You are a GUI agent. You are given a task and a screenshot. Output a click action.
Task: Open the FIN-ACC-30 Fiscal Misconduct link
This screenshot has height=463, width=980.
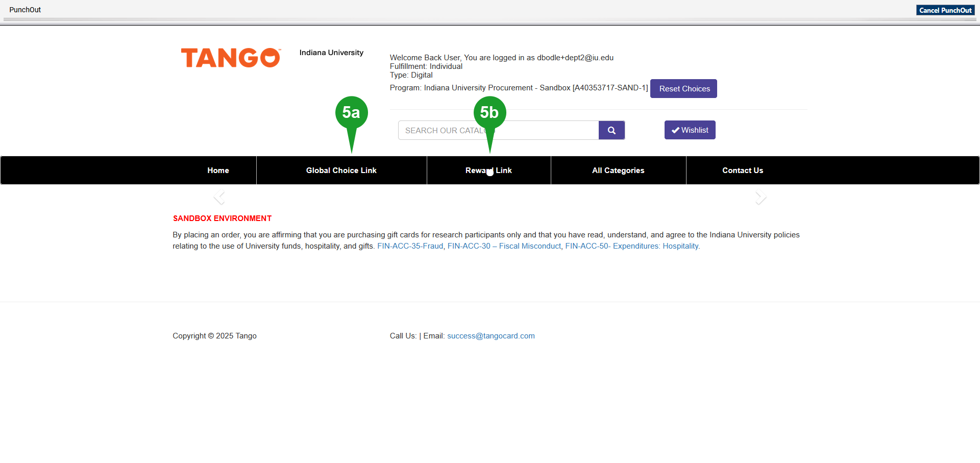coord(504,246)
